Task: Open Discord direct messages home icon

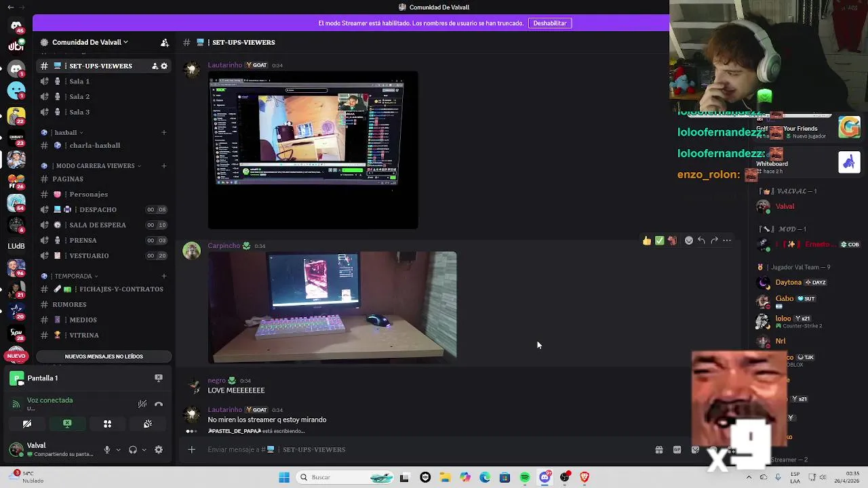Action: (16, 26)
